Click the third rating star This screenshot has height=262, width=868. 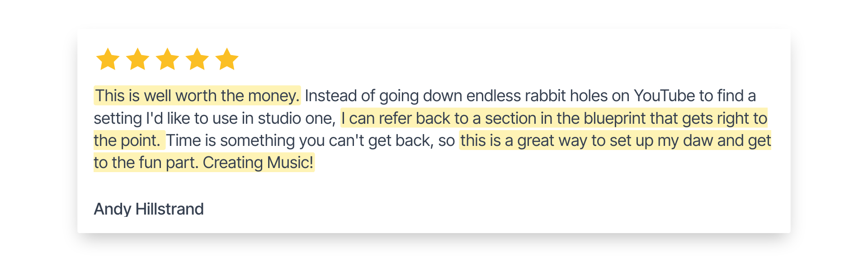click(x=167, y=59)
